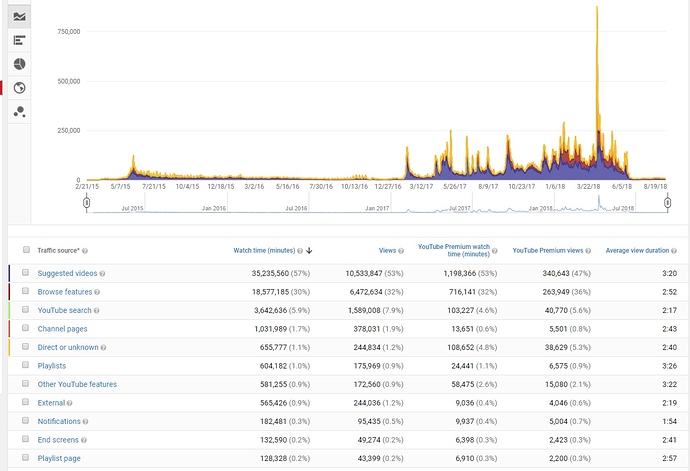Open the interactive map globe view icon

pos(19,88)
